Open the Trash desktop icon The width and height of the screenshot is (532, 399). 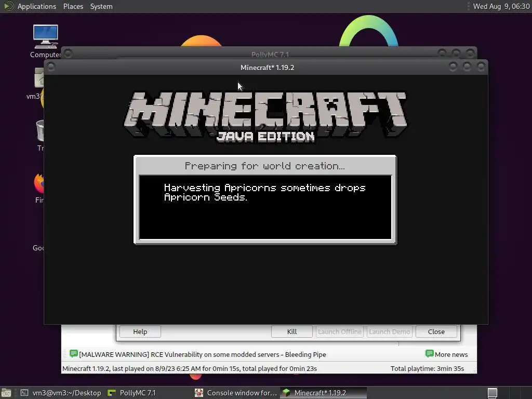[x=40, y=135]
